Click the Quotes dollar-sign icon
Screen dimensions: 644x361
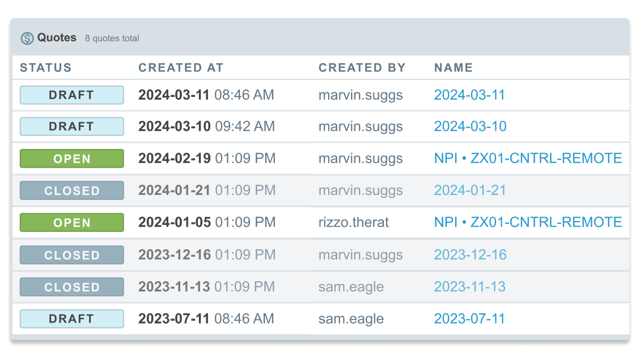(x=27, y=38)
